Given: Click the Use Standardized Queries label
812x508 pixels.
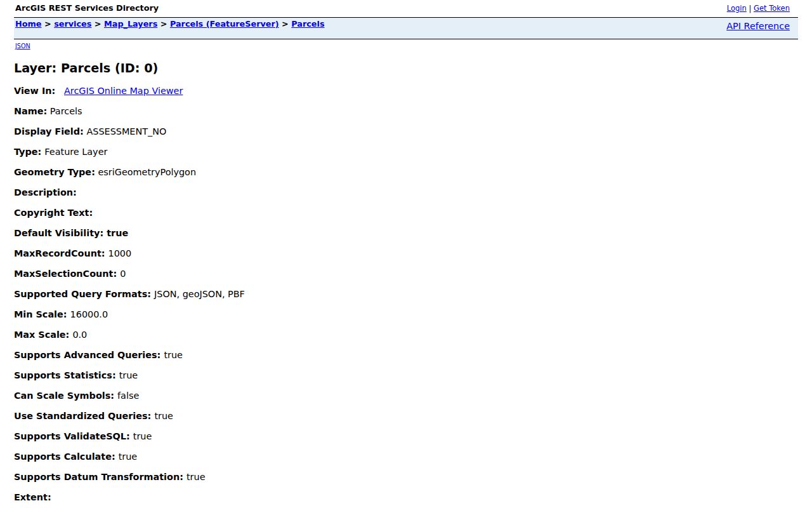Looking at the screenshot, I should coord(82,416).
